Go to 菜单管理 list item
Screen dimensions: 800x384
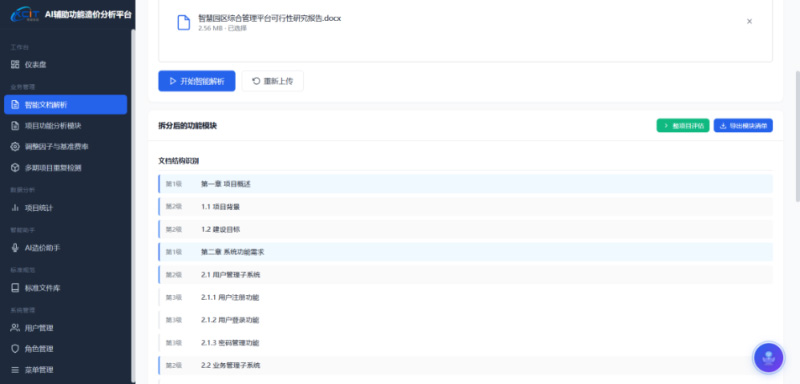65,370
